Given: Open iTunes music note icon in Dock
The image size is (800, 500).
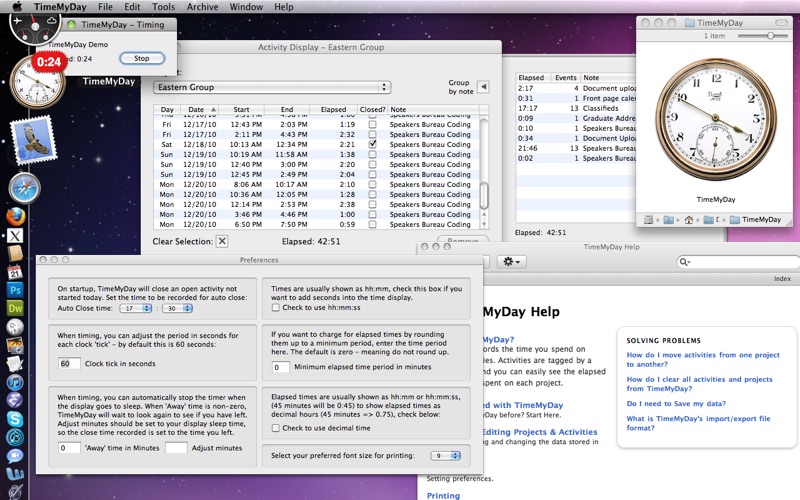Looking at the screenshot, I should coord(15,382).
